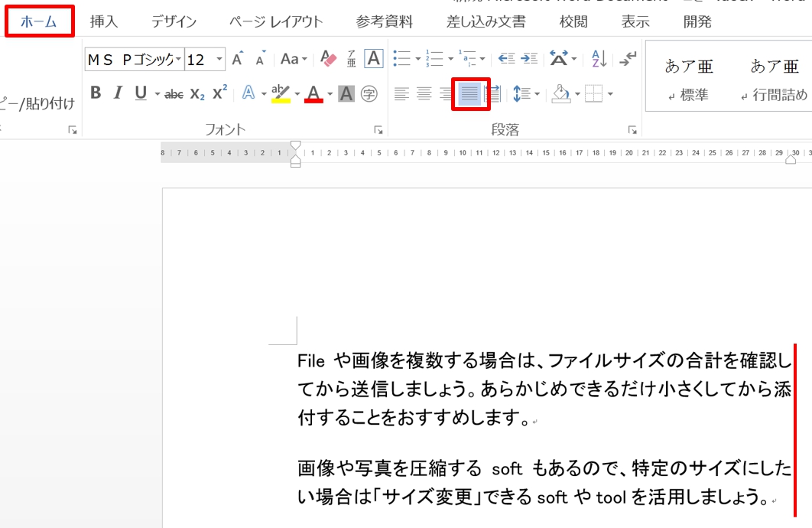Toggle superscript formatting

[220, 93]
